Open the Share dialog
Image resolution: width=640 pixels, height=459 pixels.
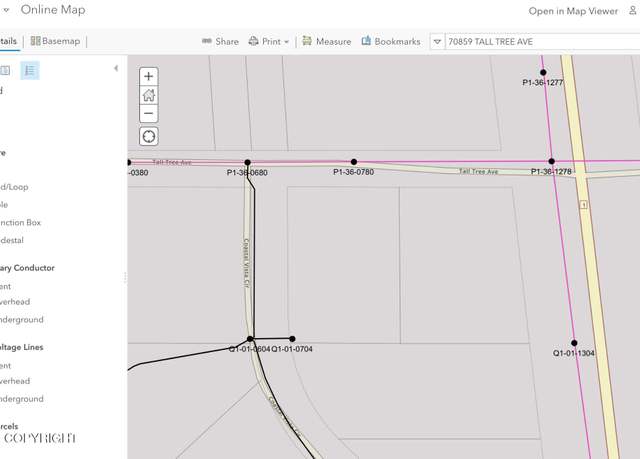(x=220, y=42)
